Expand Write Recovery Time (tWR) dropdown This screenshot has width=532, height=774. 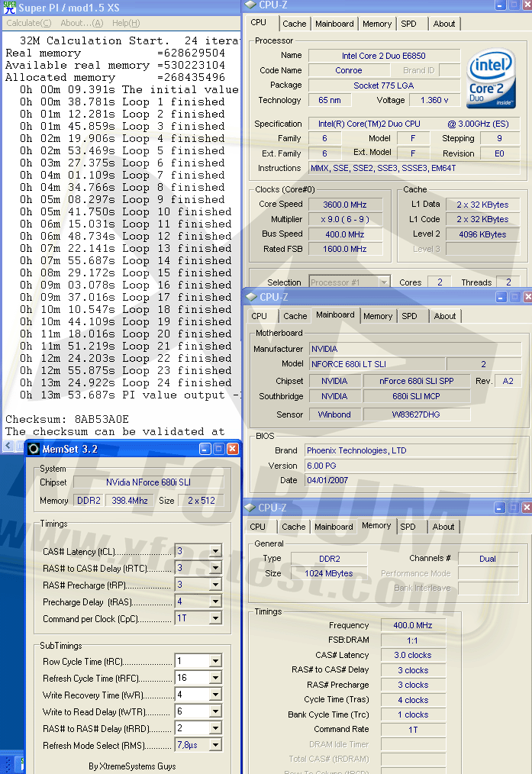click(216, 695)
